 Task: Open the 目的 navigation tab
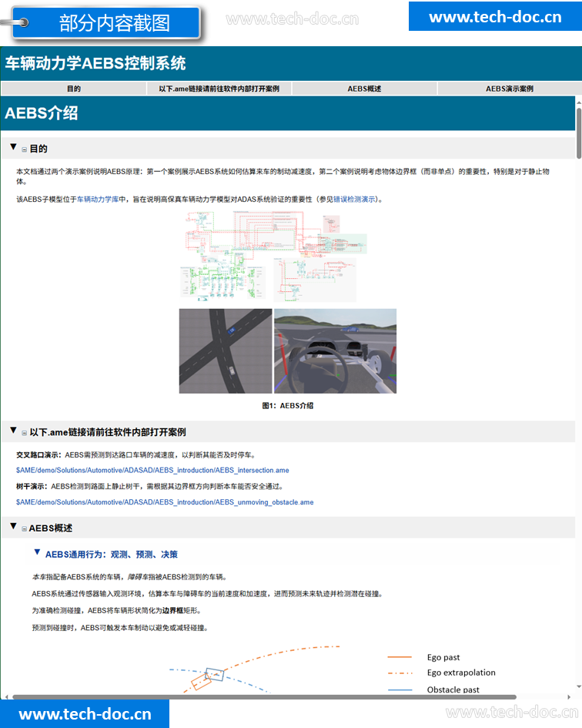pyautogui.click(x=74, y=89)
